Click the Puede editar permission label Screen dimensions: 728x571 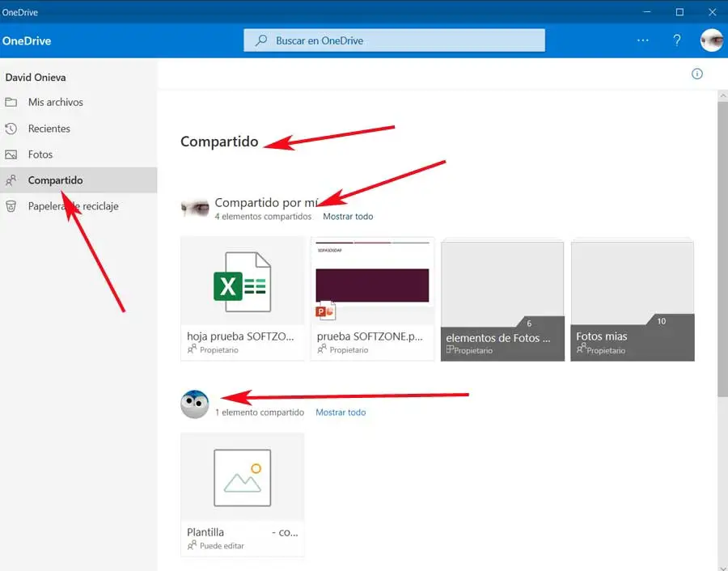click(222, 546)
